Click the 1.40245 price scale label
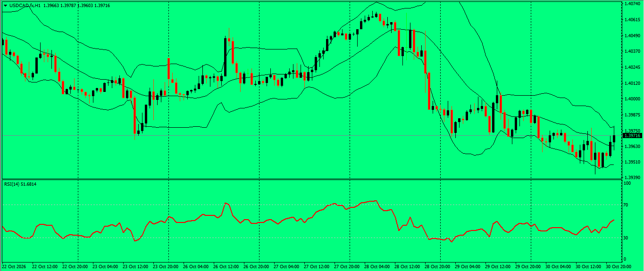Image resolution: width=644 pixels, height=271 pixels. point(632,67)
